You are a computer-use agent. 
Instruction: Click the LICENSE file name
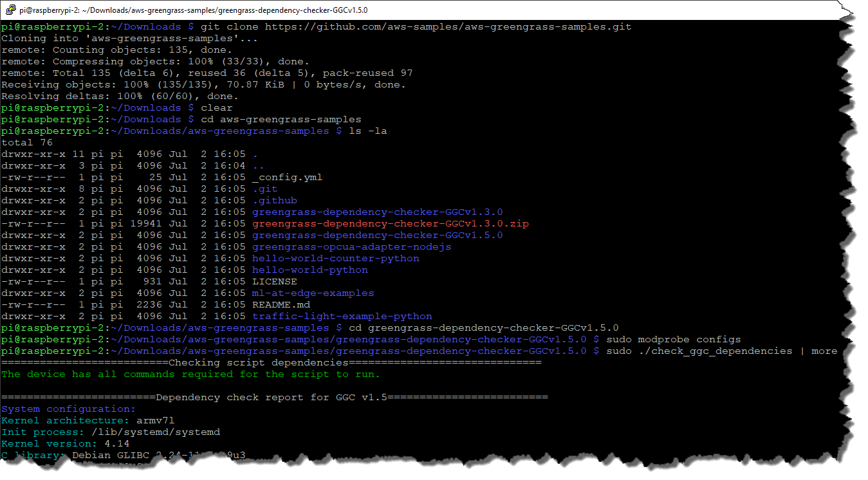click(x=275, y=282)
